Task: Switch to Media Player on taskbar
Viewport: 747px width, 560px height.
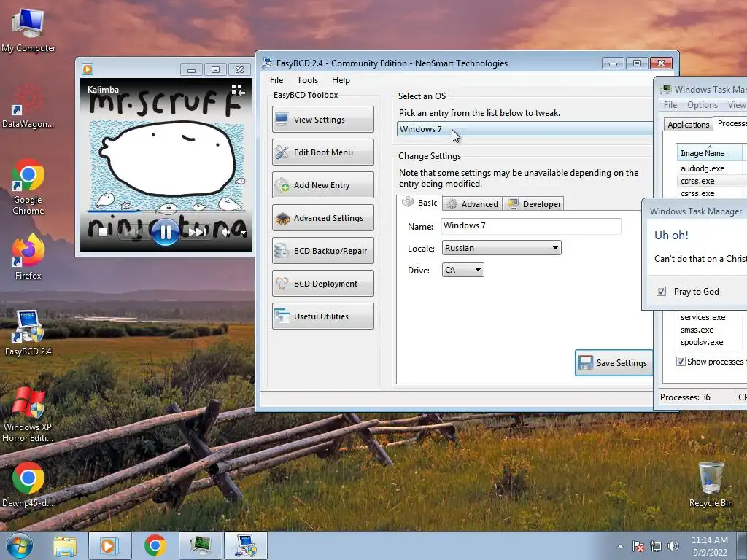Action: [110, 545]
